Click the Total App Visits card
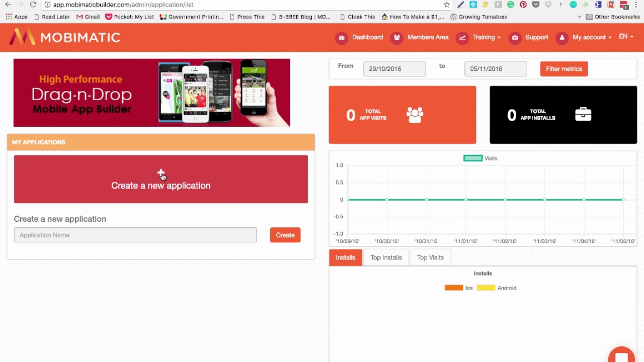The image size is (644, 362). tap(403, 115)
